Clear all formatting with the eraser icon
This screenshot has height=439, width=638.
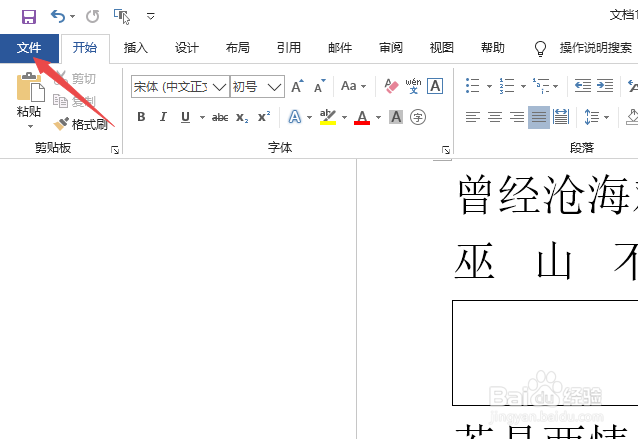click(391, 86)
